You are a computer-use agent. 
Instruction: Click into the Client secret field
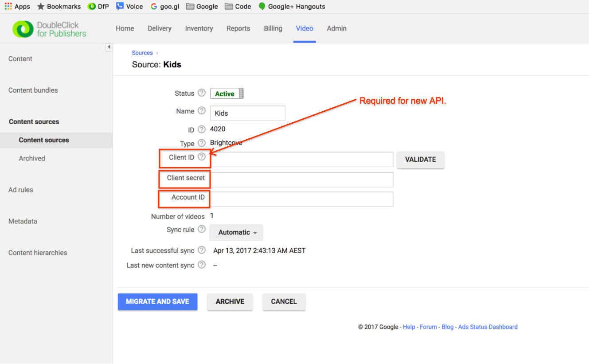[x=302, y=180]
